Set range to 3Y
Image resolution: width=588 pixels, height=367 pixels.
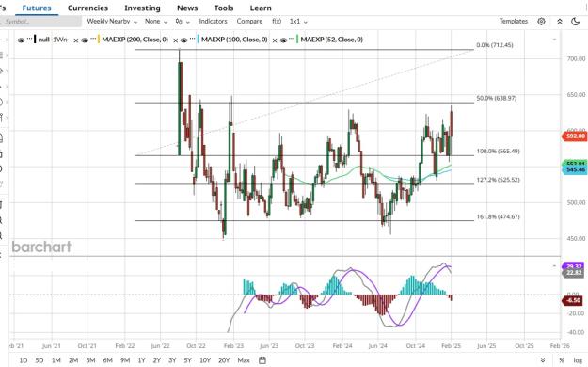(x=172, y=360)
